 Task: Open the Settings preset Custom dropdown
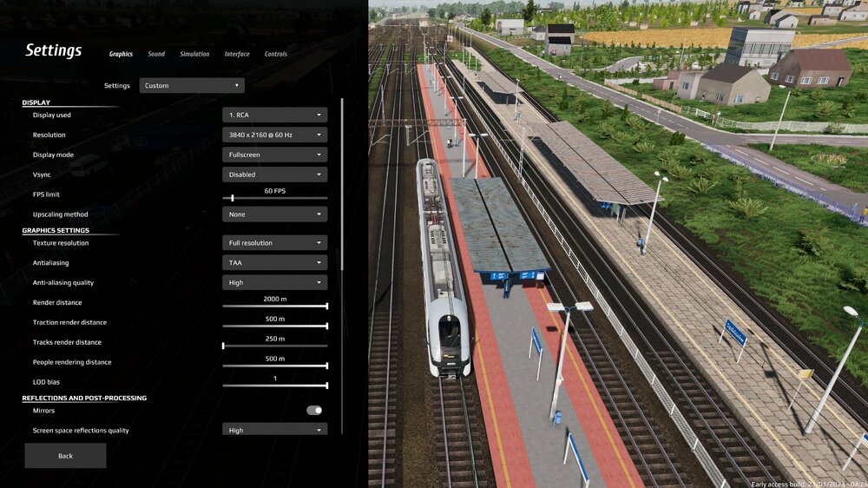tap(192, 86)
